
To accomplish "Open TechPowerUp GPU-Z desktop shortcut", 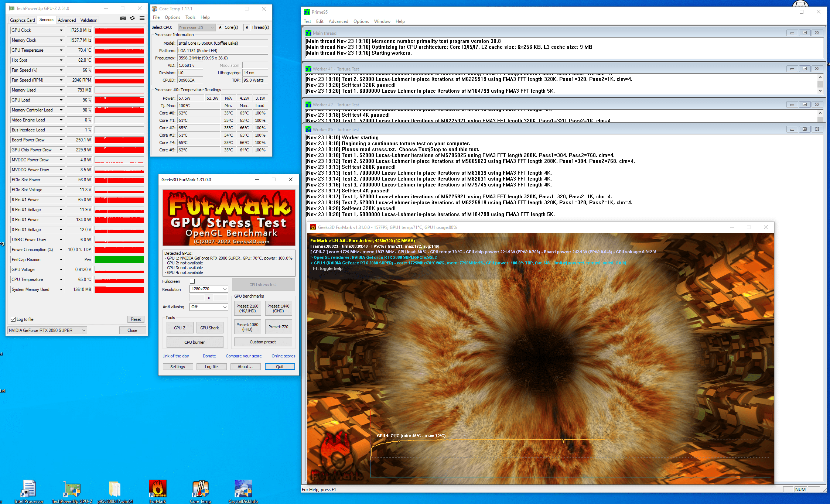I will pos(72,489).
